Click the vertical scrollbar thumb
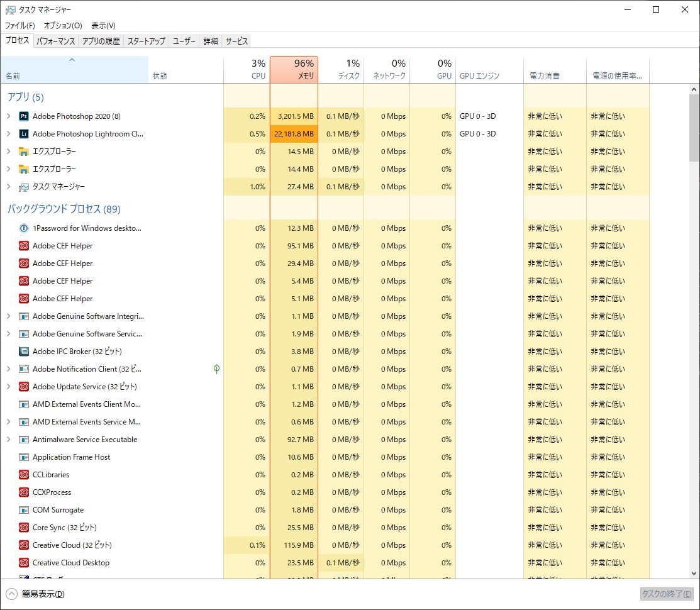This screenshot has width=700, height=610. (694, 128)
